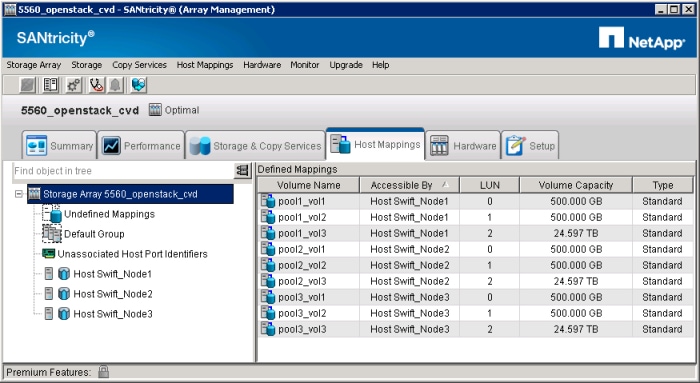
Task: Select Unassociated Host Port Identifiers
Action: click(133, 254)
